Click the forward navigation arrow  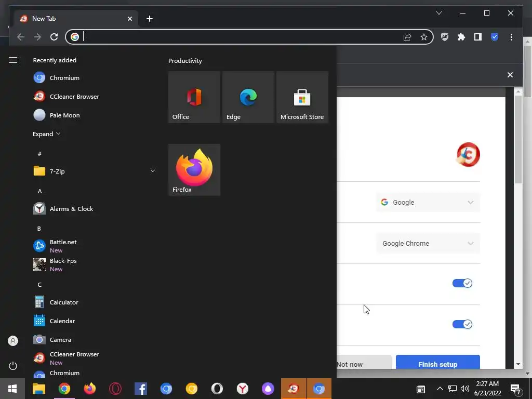[x=37, y=37]
